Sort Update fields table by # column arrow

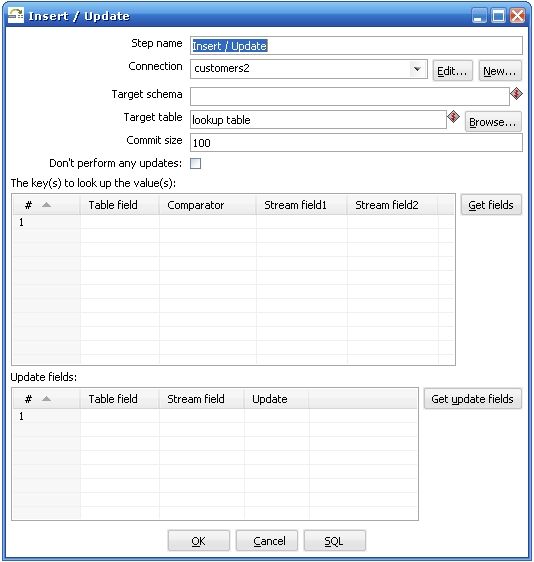46,399
